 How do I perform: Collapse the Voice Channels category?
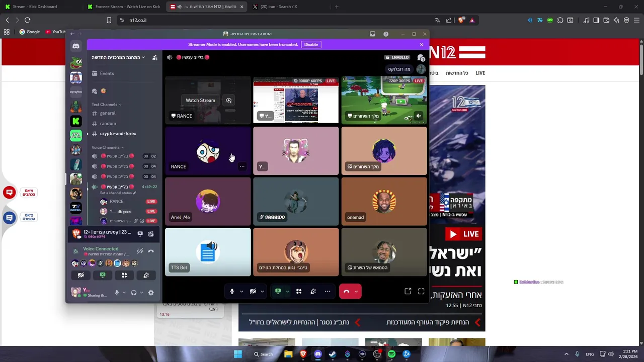coord(107,147)
